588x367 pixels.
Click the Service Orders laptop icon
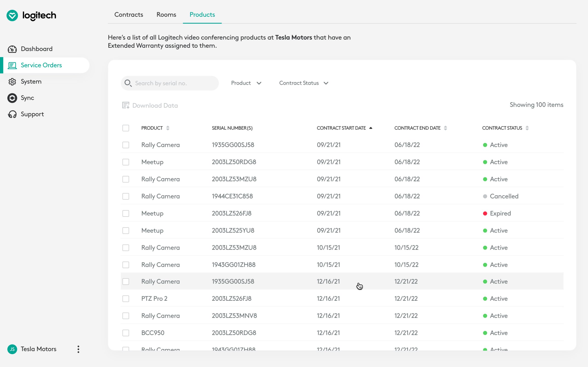point(12,65)
